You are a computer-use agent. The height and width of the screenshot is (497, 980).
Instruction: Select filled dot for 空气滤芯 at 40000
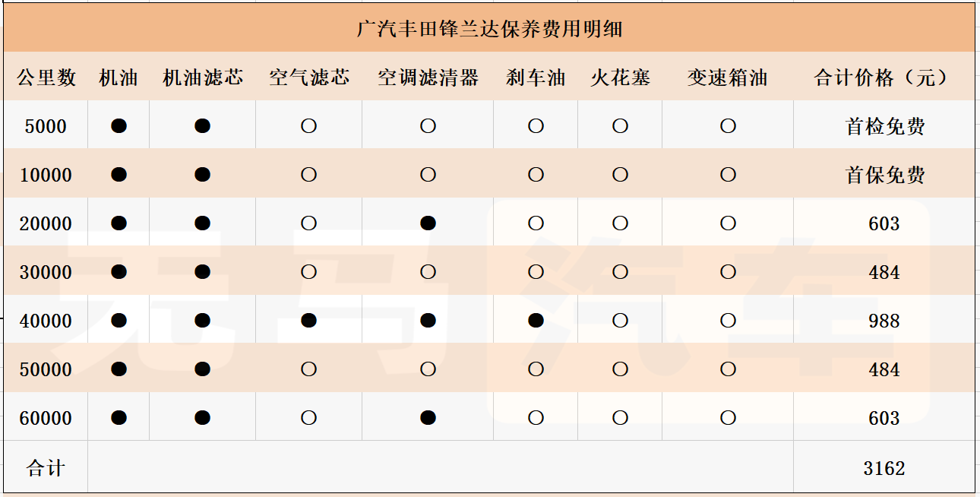[308, 321]
